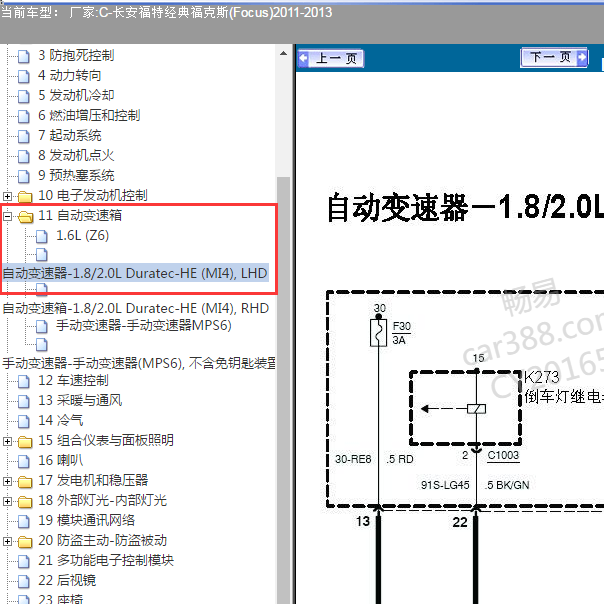Image resolution: width=604 pixels, height=604 pixels.
Task: Select 自动变速箱-1.8/2.0L Duratec-HE (MI4), RHD item
Action: tap(136, 309)
